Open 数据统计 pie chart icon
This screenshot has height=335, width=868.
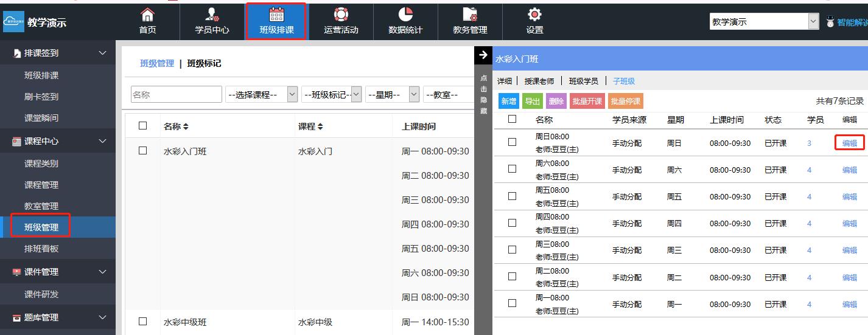pyautogui.click(x=405, y=15)
